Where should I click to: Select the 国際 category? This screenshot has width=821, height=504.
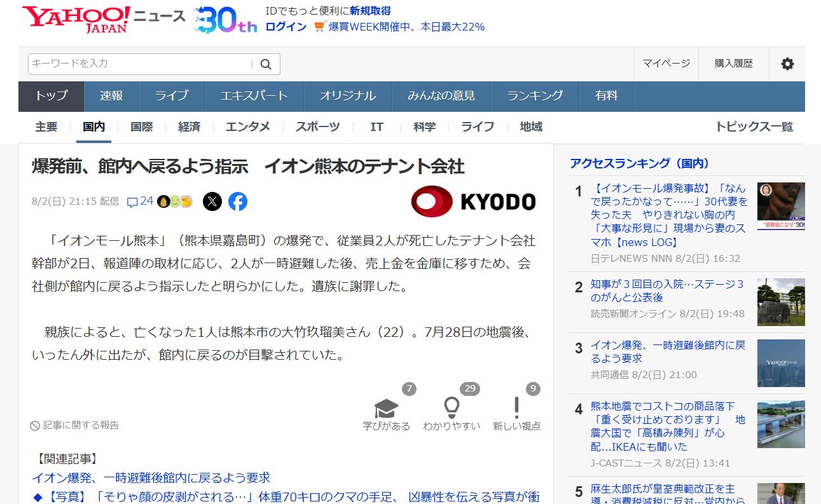[142, 127]
